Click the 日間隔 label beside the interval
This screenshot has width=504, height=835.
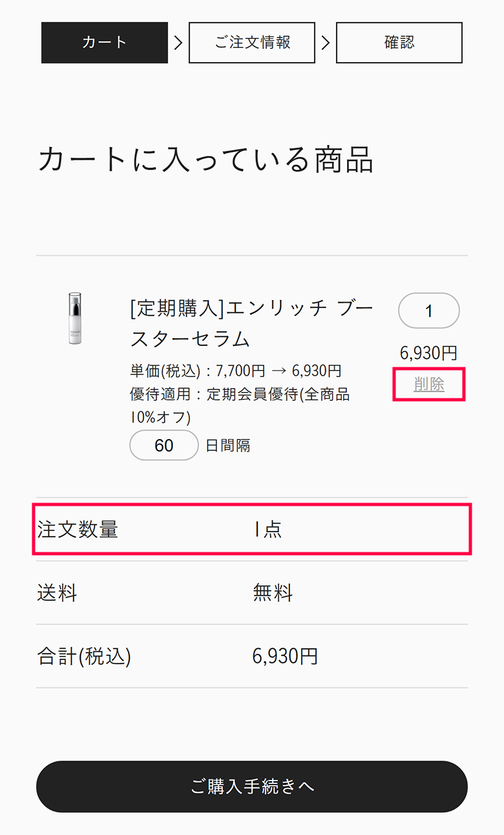pos(228,446)
